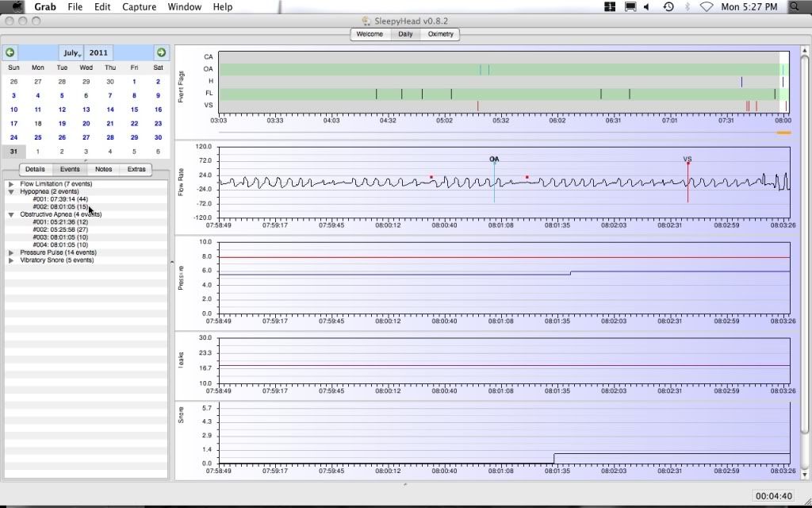Screen dimensions: 812x508
Task: Expand the Vibratory Snore (5 events) group
Action: pyautogui.click(x=11, y=260)
